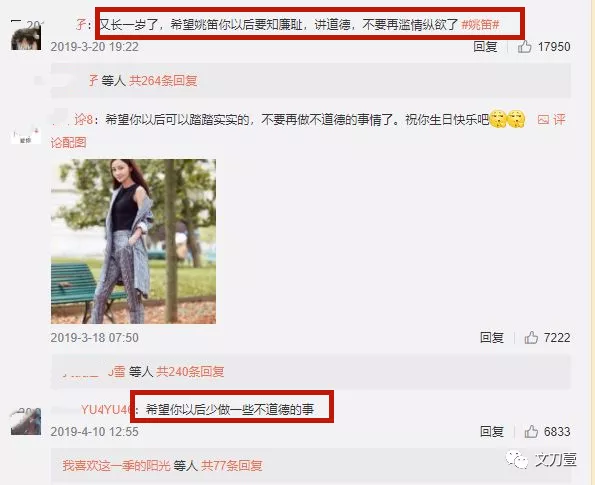Expand 共264条回复 replies
This screenshot has width=595, height=485.
coord(163,80)
